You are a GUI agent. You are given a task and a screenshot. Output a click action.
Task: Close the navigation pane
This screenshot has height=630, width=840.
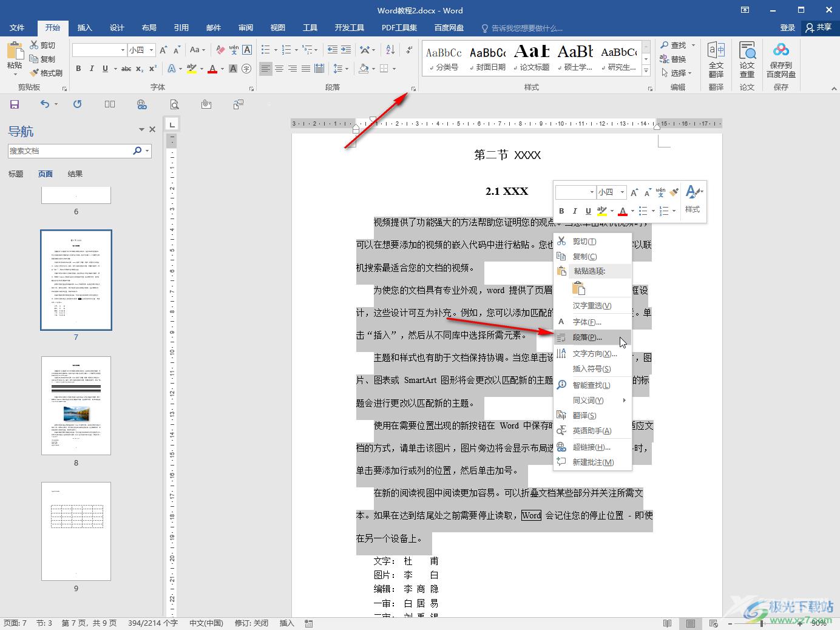point(152,129)
